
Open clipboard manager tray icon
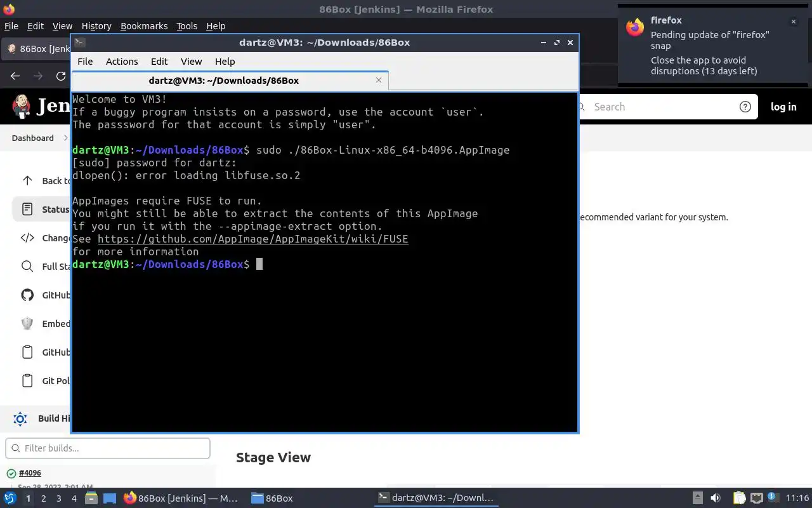pyautogui.click(x=740, y=498)
